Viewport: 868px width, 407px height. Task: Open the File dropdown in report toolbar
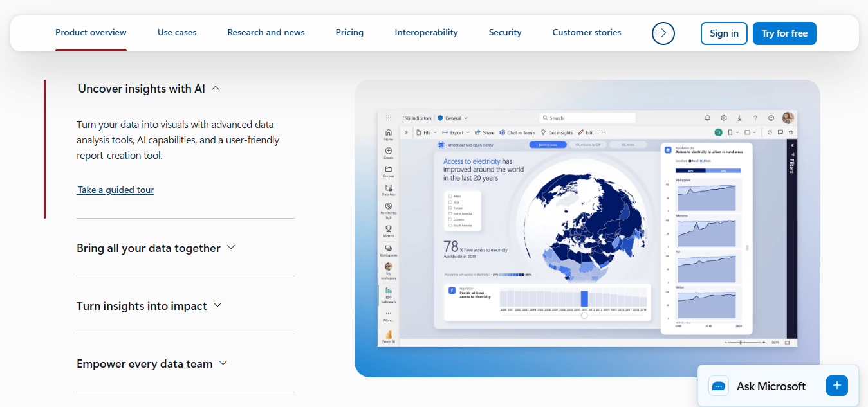426,132
